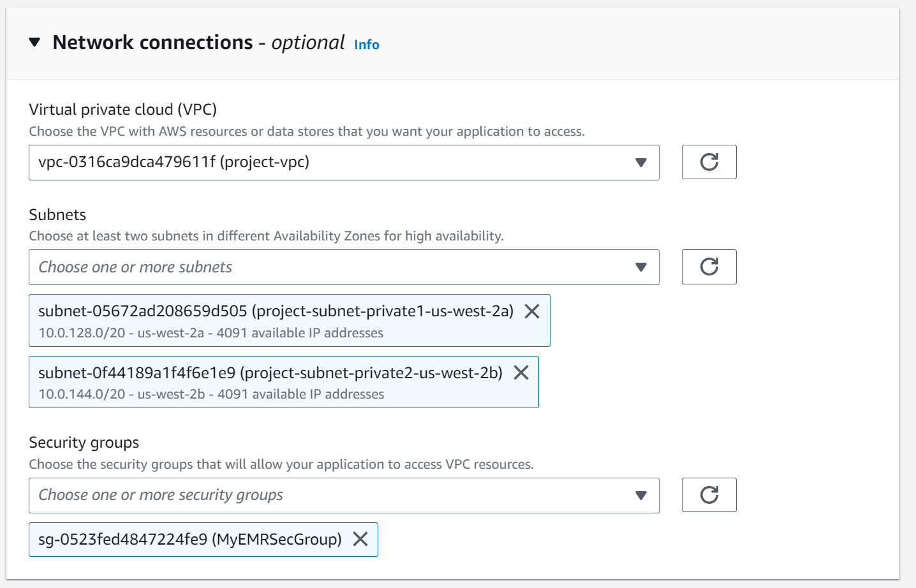The image size is (916, 588).
Task: Click the Virtual private cloud (VPC) label
Action: point(122,110)
